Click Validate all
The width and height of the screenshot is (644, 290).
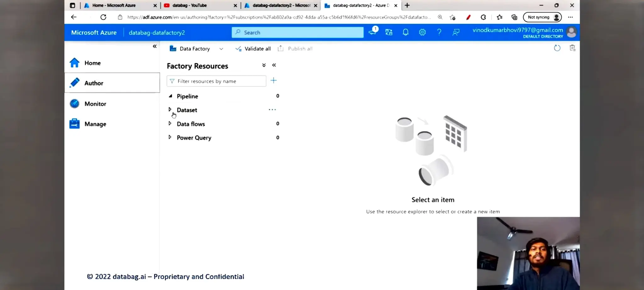253,49
